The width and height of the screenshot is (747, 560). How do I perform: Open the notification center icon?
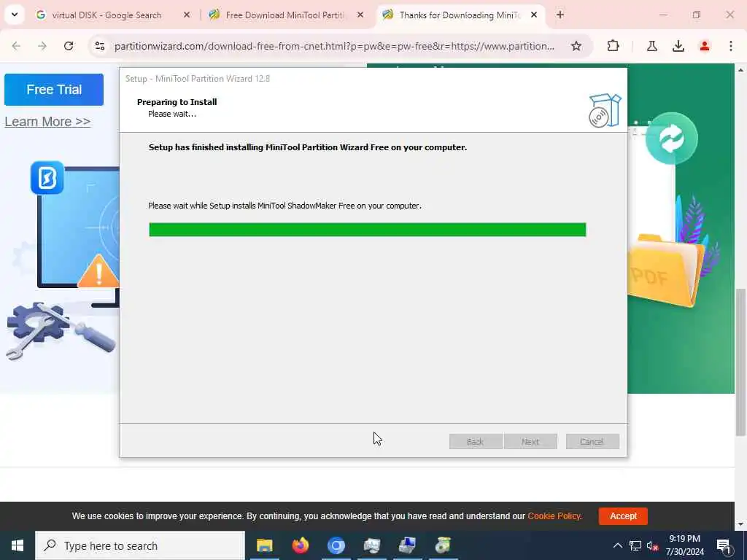(x=724, y=545)
